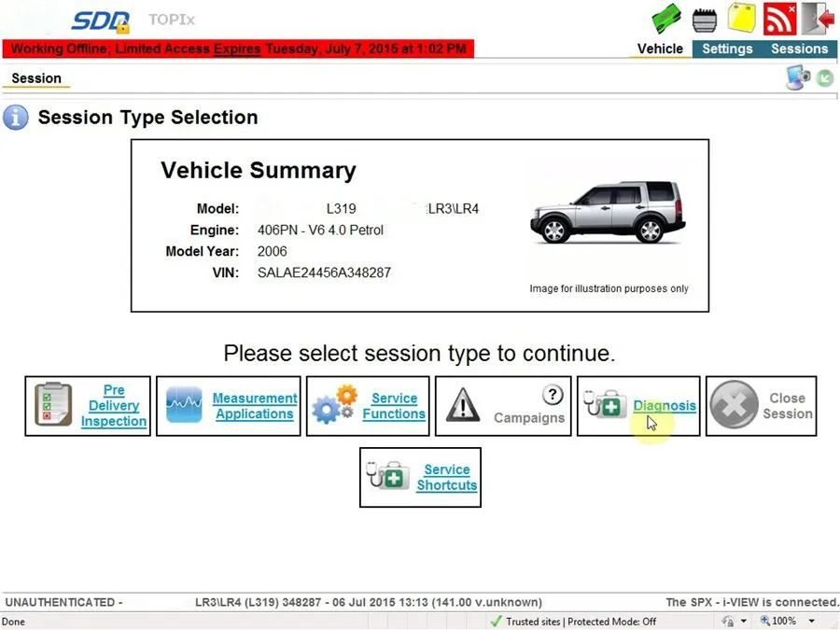Image resolution: width=840 pixels, height=630 pixels.
Task: Click the question mark help icon in Campaigns
Action: point(553,395)
